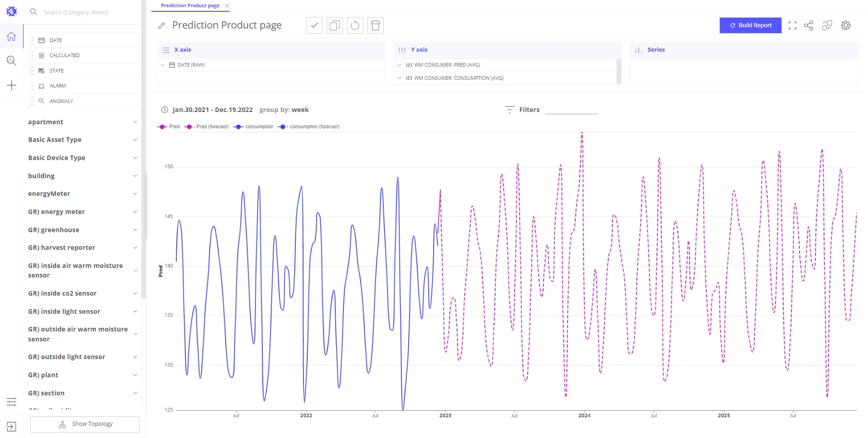Select the ALARM sidebar item
The width and height of the screenshot is (868, 438).
(x=82, y=86)
